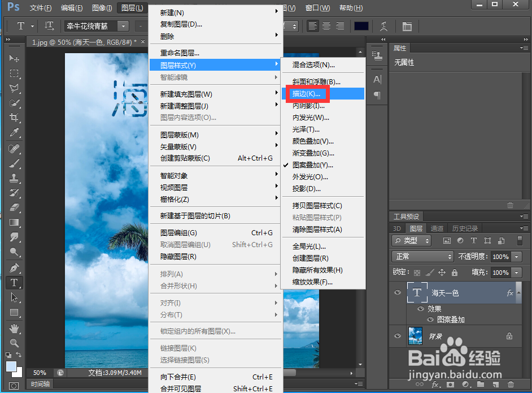Select the Eyedropper tool
This screenshot has width=532, height=393.
pos(14,131)
